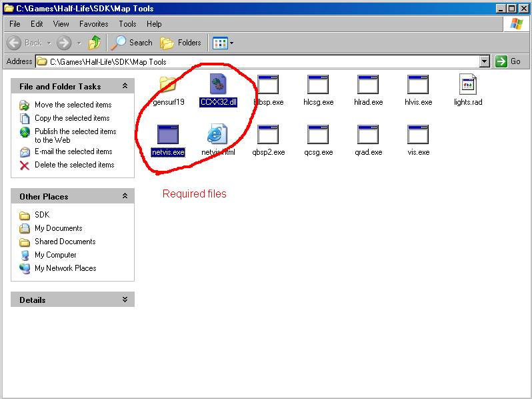Select the vis.exe file icon
Screen dimensions: 532x399
[x=418, y=135]
